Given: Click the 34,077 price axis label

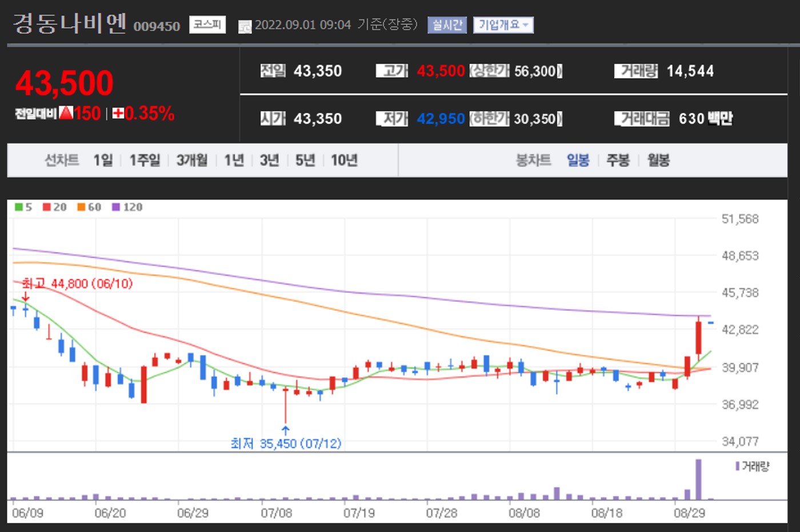Looking at the screenshot, I should click(x=740, y=441).
